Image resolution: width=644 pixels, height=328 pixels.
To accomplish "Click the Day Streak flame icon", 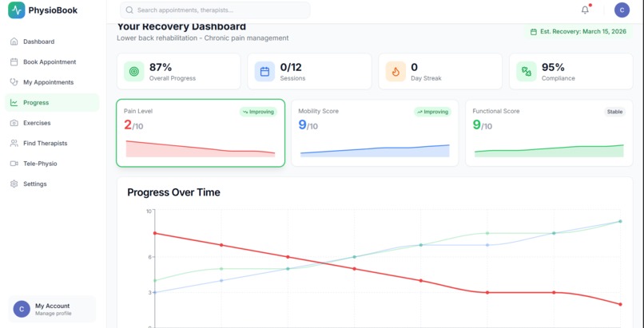I will click(396, 71).
